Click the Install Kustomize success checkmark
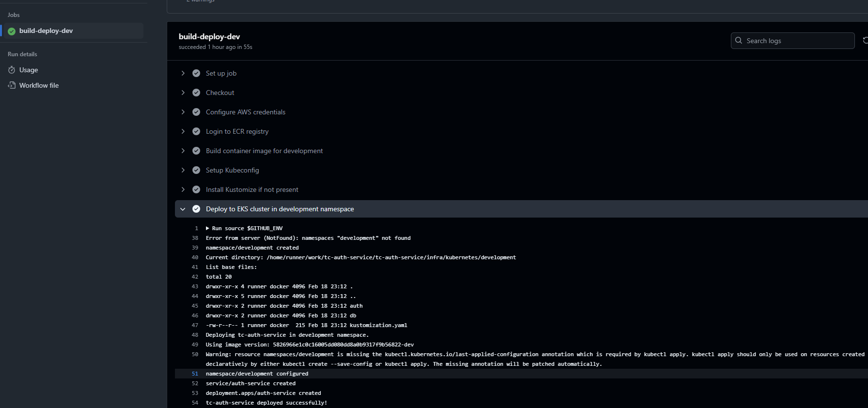The height and width of the screenshot is (408, 868). pyautogui.click(x=196, y=189)
